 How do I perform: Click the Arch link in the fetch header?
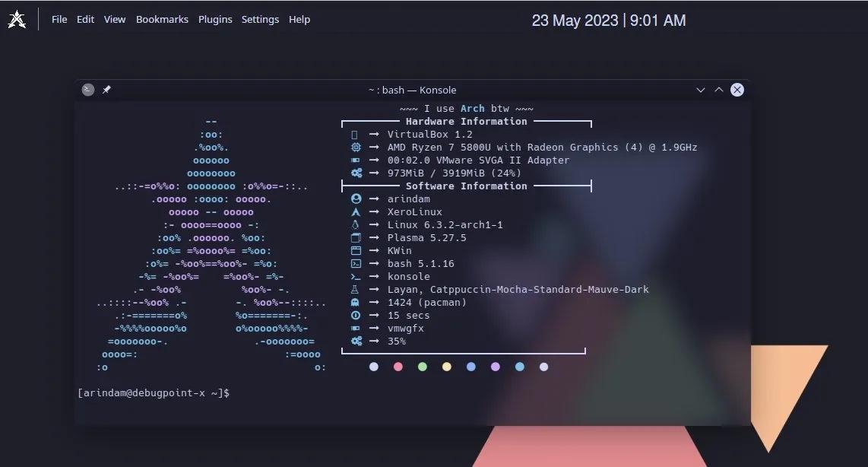[472, 108]
